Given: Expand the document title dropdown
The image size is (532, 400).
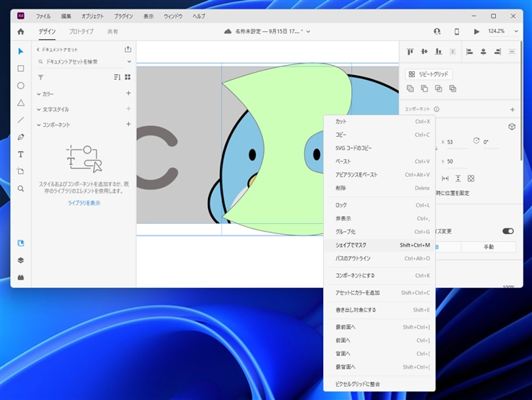Looking at the screenshot, I should pyautogui.click(x=308, y=31).
